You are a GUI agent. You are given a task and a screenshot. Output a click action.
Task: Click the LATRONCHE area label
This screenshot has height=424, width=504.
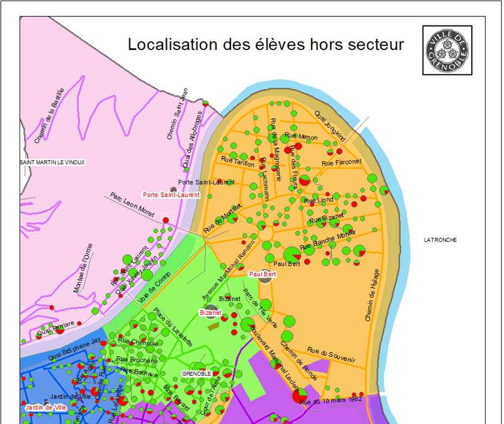pos(440,239)
